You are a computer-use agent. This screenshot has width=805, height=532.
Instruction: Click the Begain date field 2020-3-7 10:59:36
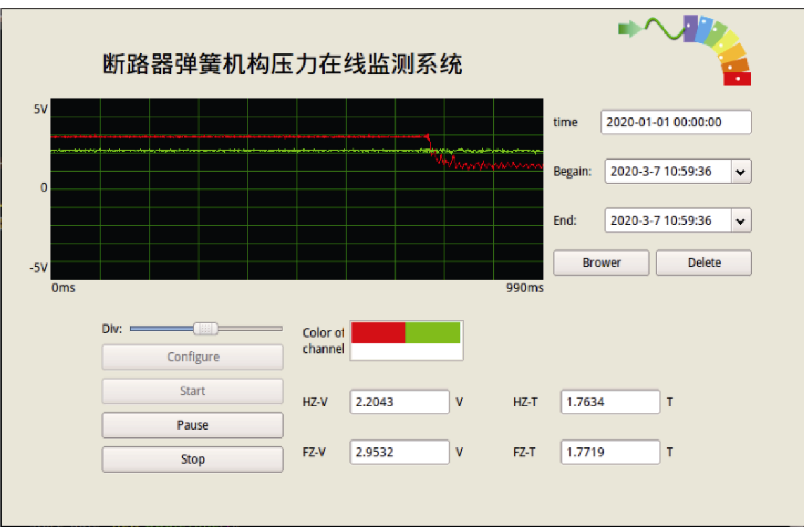coord(667,172)
